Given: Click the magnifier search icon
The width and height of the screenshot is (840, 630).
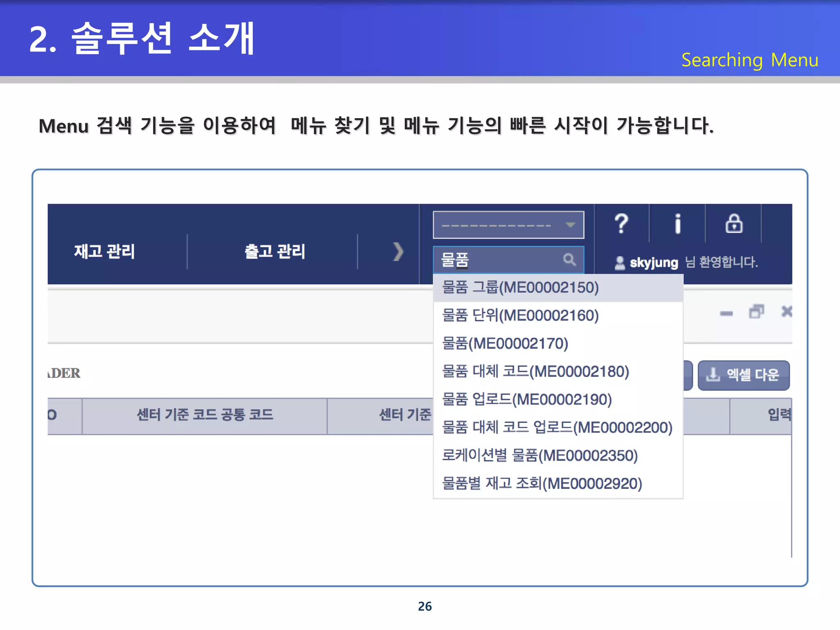Looking at the screenshot, I should [569, 260].
